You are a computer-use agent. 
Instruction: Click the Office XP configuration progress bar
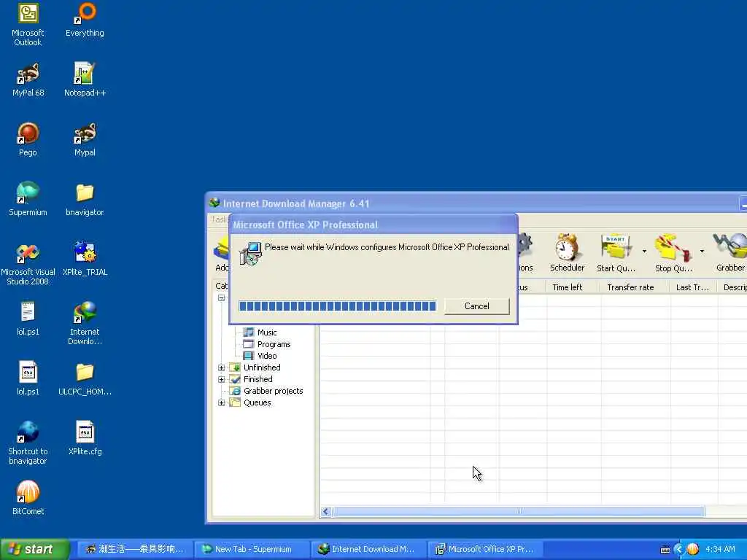tap(337, 306)
